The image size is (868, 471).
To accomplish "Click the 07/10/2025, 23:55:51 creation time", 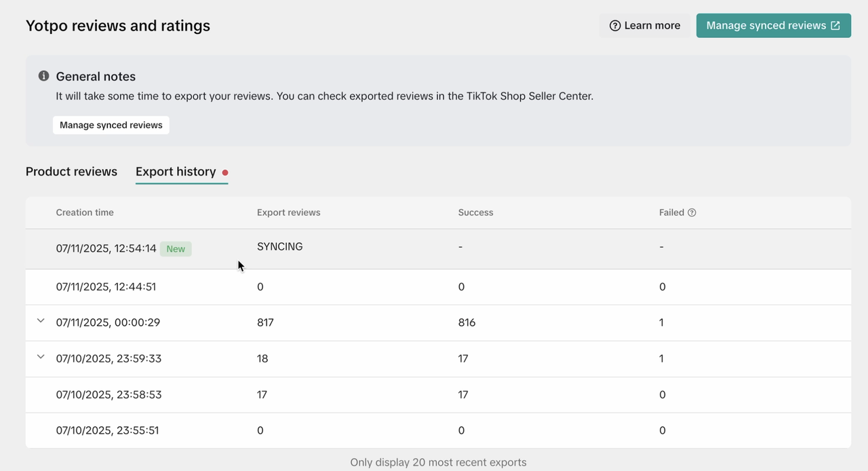I will pyautogui.click(x=107, y=431).
